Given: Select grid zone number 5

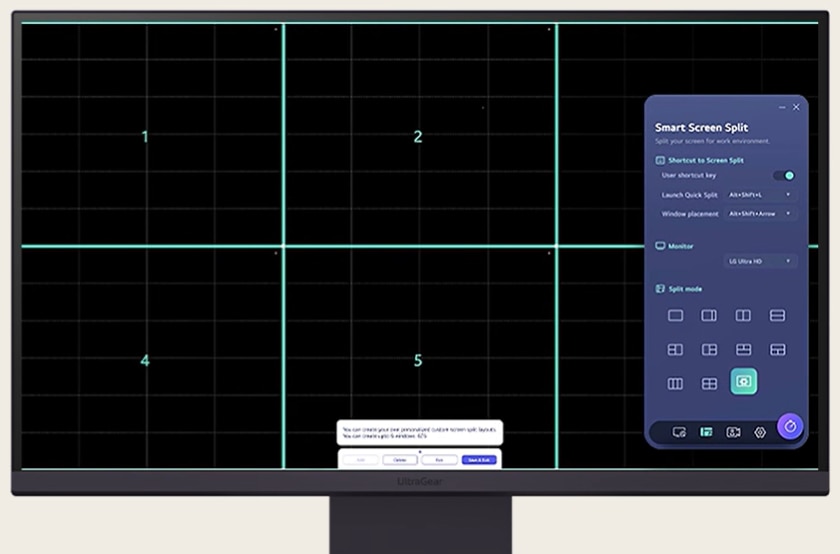Looking at the screenshot, I should [x=418, y=360].
